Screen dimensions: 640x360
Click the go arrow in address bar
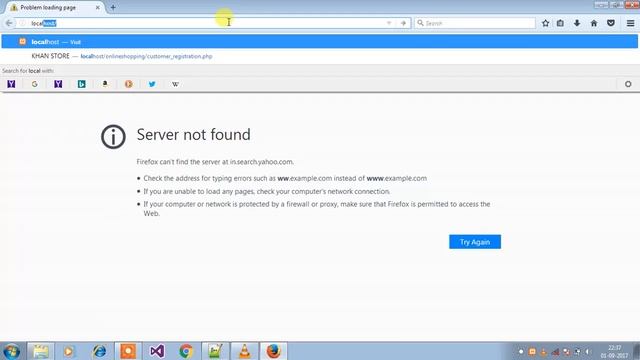click(403, 23)
